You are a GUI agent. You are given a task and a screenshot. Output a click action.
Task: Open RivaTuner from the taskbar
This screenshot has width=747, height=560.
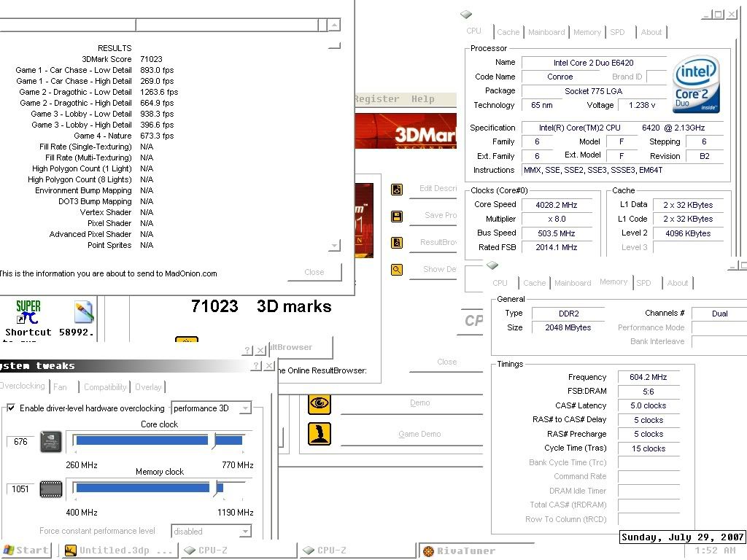(476, 551)
